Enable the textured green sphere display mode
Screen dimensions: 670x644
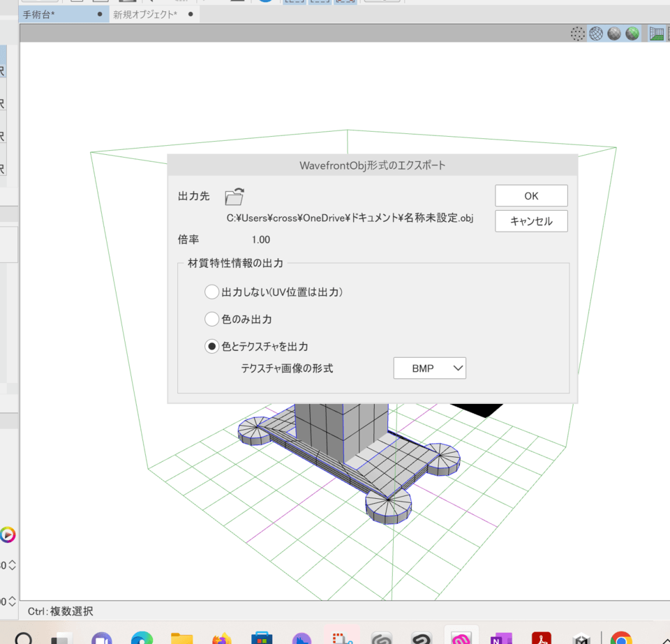(x=632, y=33)
